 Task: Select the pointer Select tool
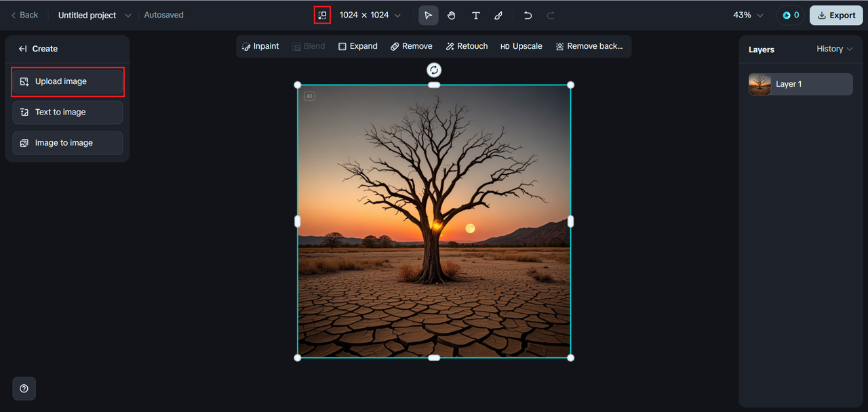pos(429,15)
